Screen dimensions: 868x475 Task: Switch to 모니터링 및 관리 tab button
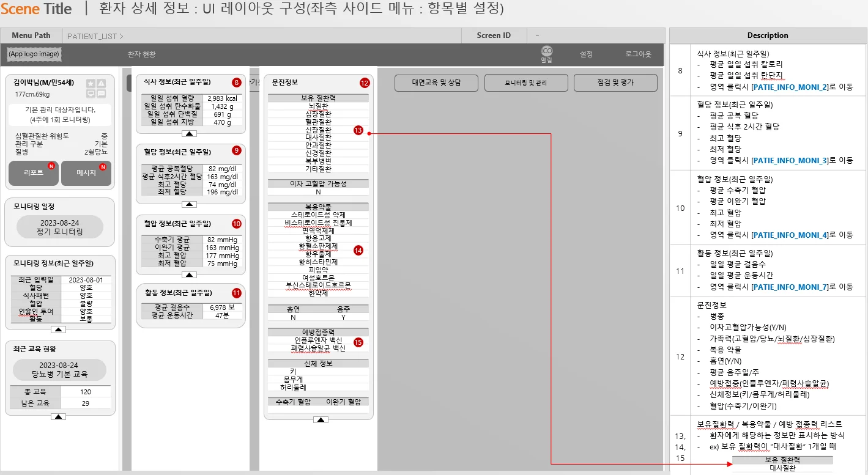pyautogui.click(x=525, y=83)
